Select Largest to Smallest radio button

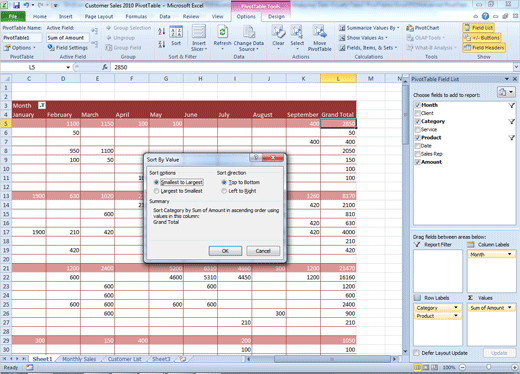(156, 191)
